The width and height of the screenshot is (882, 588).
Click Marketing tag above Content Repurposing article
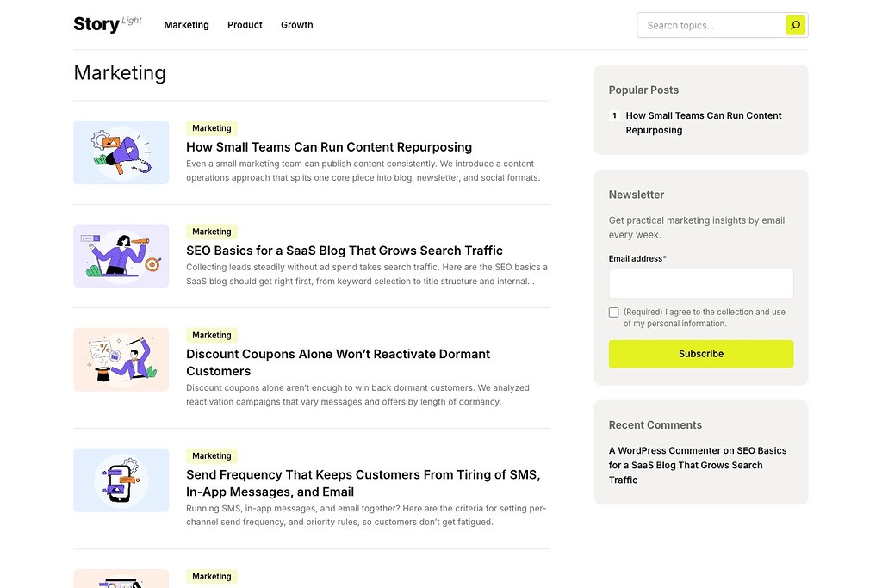click(x=212, y=128)
